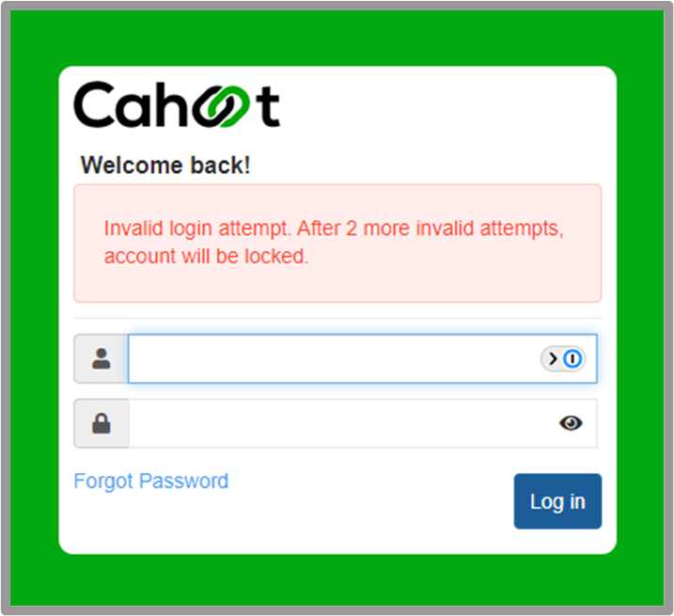Click the letter t ending the Cahoot logo
This screenshot has height=616, width=674.
[268, 106]
